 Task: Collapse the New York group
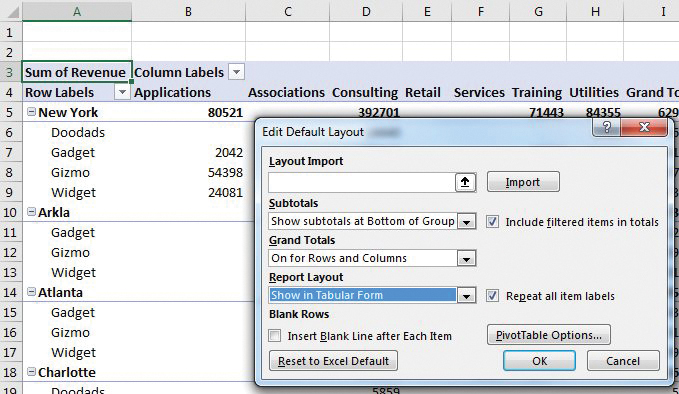click(x=31, y=112)
